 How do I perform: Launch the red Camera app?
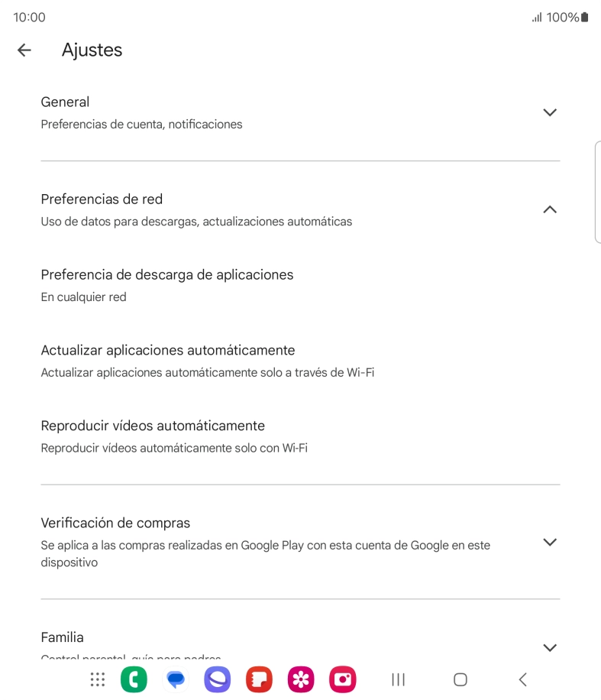tap(343, 679)
